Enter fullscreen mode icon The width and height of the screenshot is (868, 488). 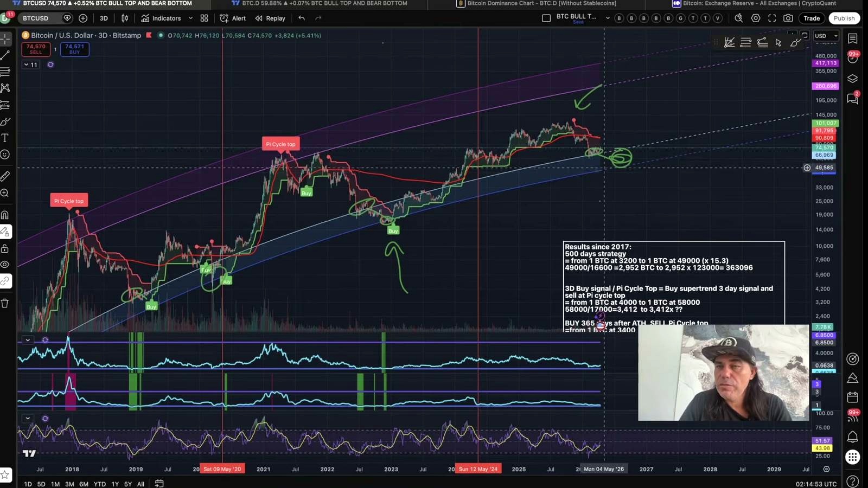point(772,18)
